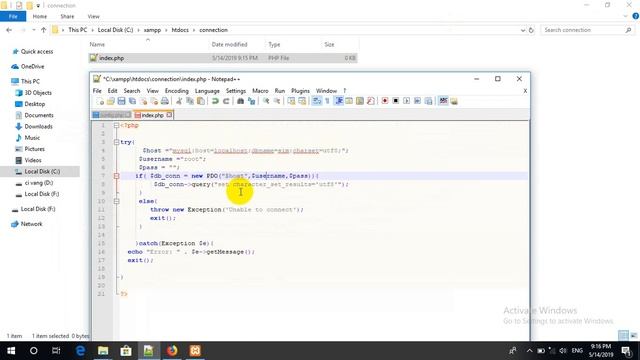Click Explorer's blue File button
Viewport: 640px width, 360px height.
13,16
